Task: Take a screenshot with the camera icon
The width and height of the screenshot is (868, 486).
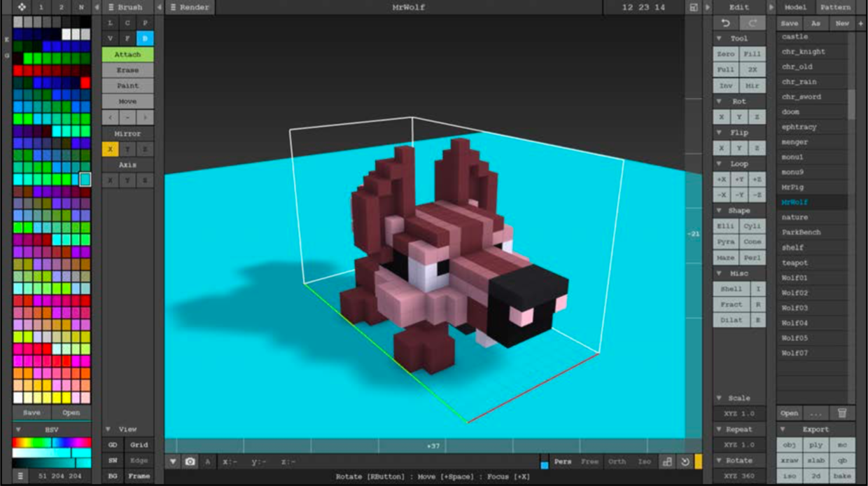Action: (190, 461)
